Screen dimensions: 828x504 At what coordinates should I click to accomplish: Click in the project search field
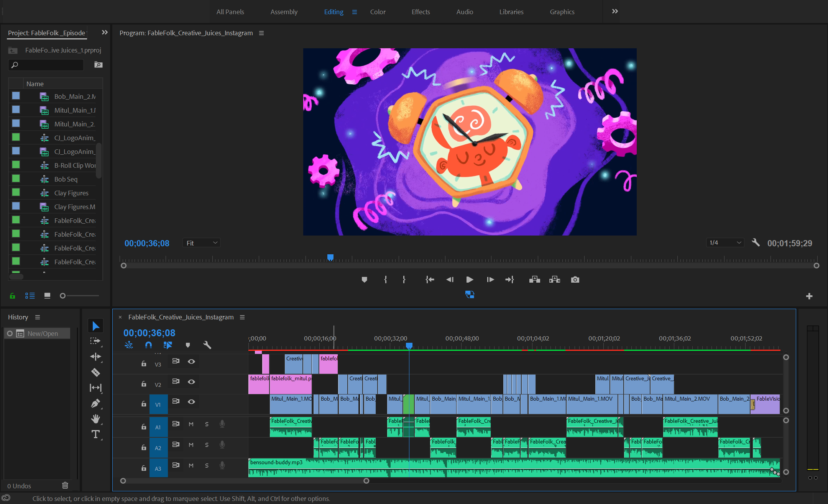coord(46,65)
